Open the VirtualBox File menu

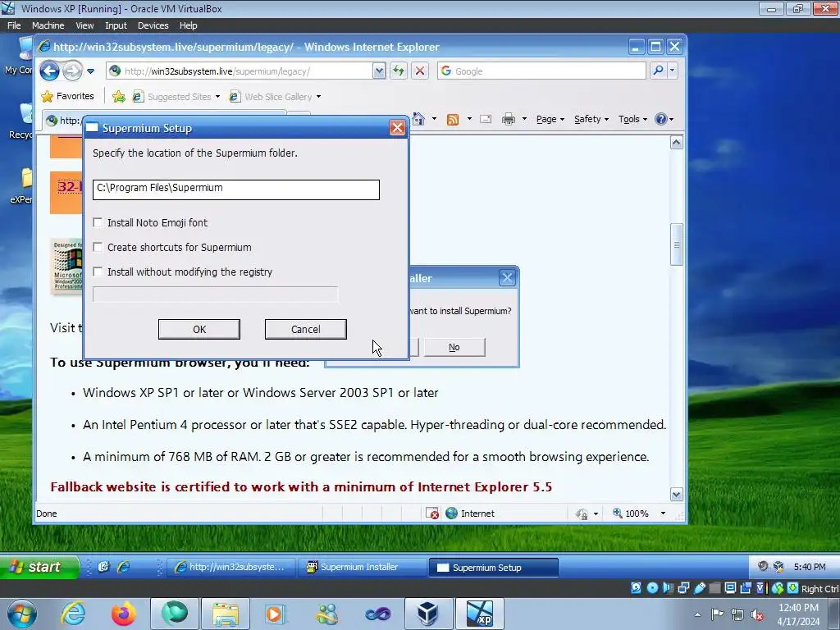[x=14, y=25]
